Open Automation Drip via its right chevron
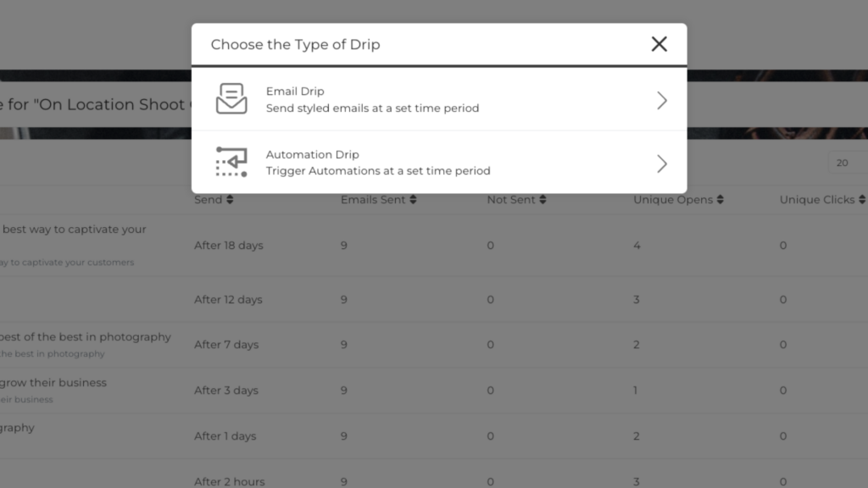Image resolution: width=868 pixels, height=488 pixels. click(661, 164)
